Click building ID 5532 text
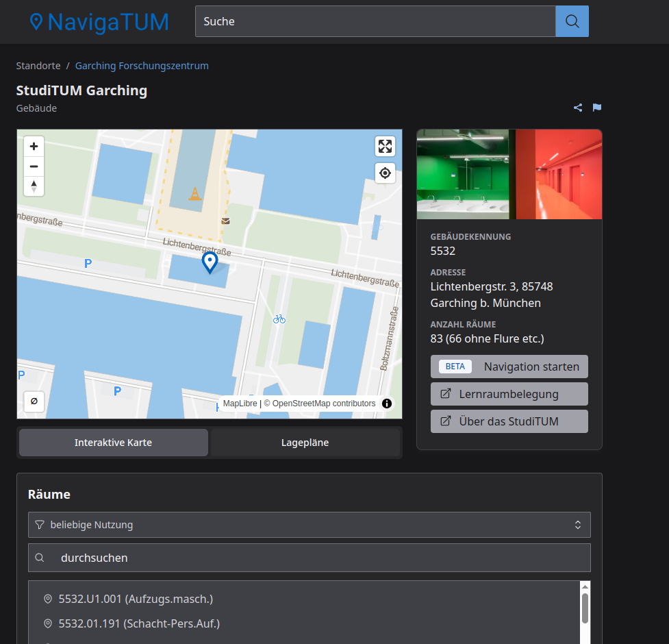669x644 pixels. pos(443,251)
